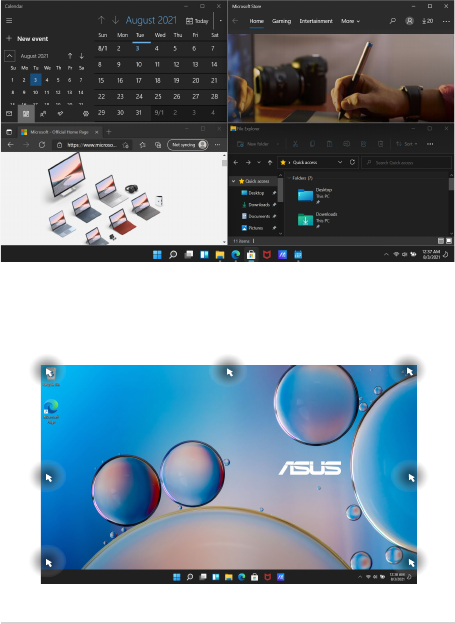Open Microsoft Store See more ellipsis menu
455x624 pixels.
[x=446, y=21]
